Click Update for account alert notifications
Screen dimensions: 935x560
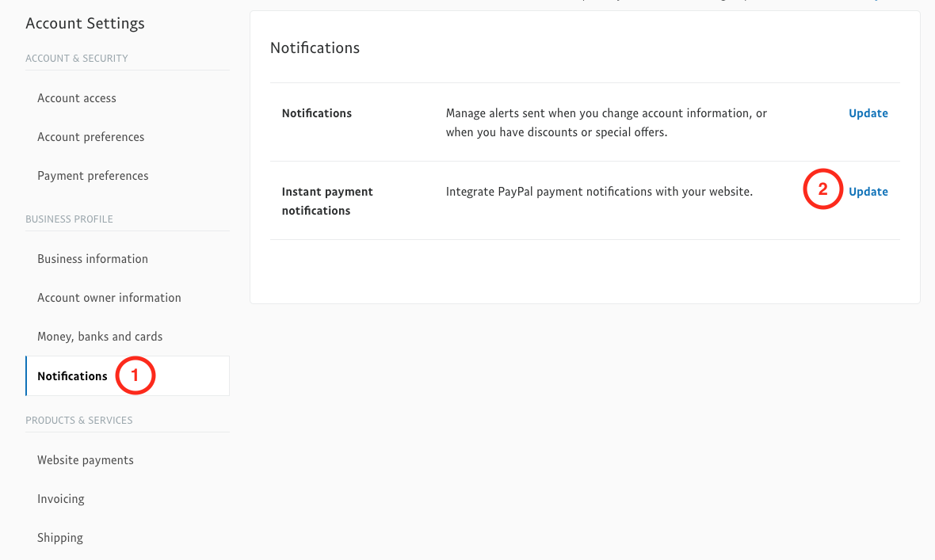868,113
